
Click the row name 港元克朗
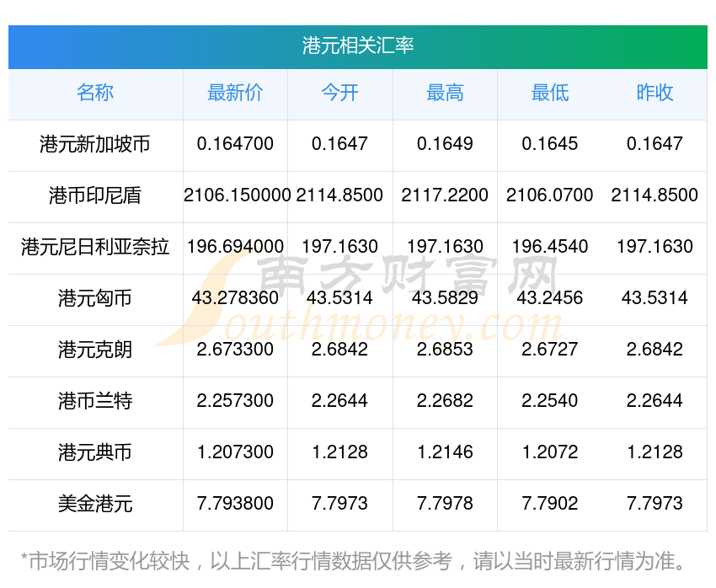click(x=95, y=350)
